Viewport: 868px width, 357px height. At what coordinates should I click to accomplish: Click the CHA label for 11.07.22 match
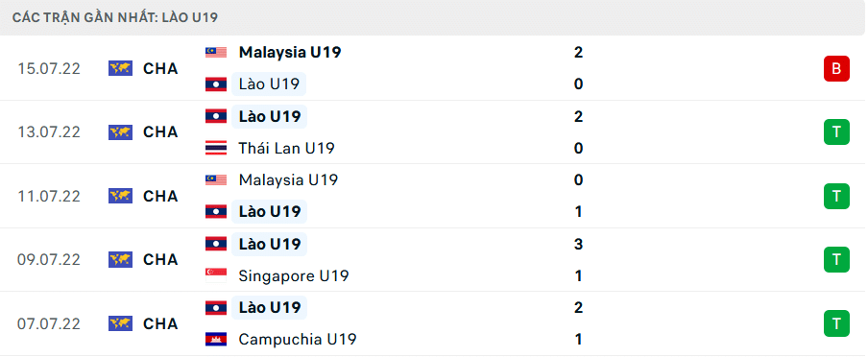[160, 197]
